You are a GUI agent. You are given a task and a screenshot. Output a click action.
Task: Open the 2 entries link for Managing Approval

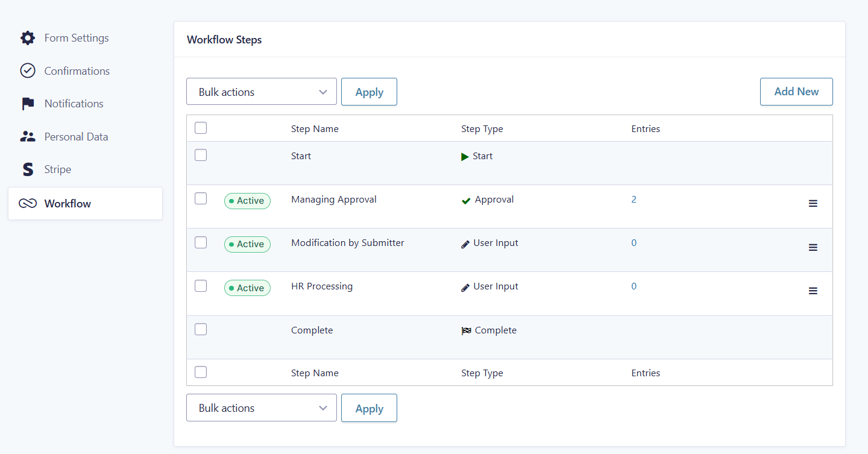(634, 200)
